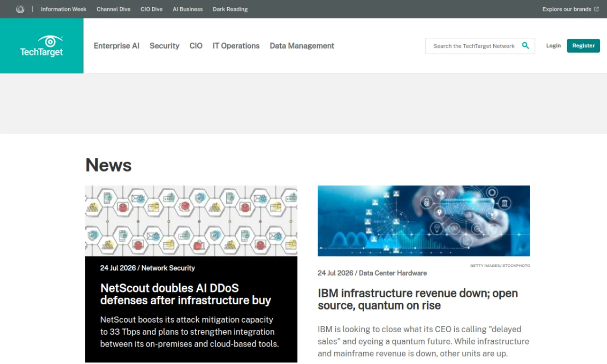Open the Data Management menu
Screen dimensions: 607x364
(x=302, y=46)
